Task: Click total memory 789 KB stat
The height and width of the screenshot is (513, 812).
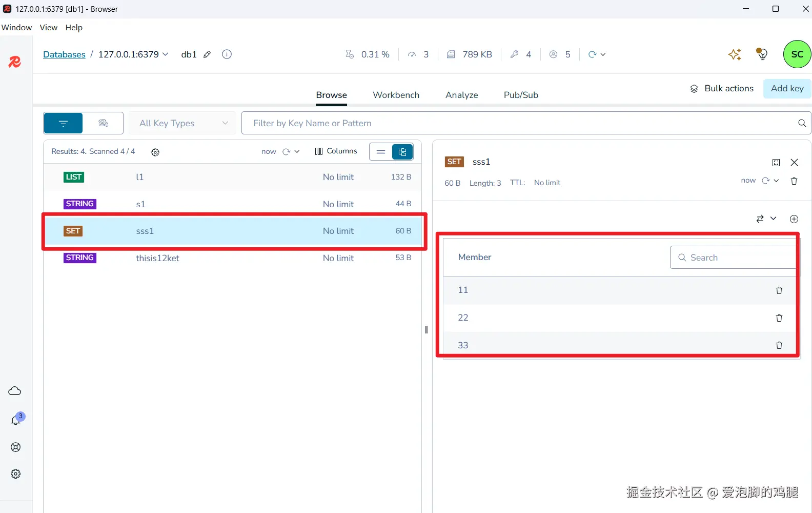Action: point(470,54)
